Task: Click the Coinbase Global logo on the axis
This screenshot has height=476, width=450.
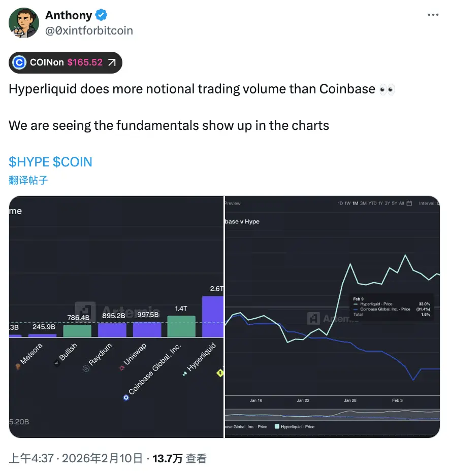Action: point(126,397)
